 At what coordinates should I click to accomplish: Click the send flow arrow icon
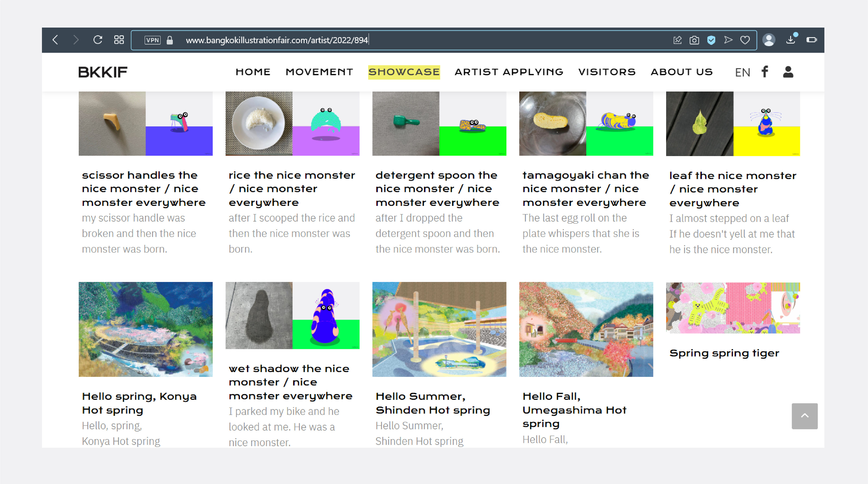(x=728, y=40)
